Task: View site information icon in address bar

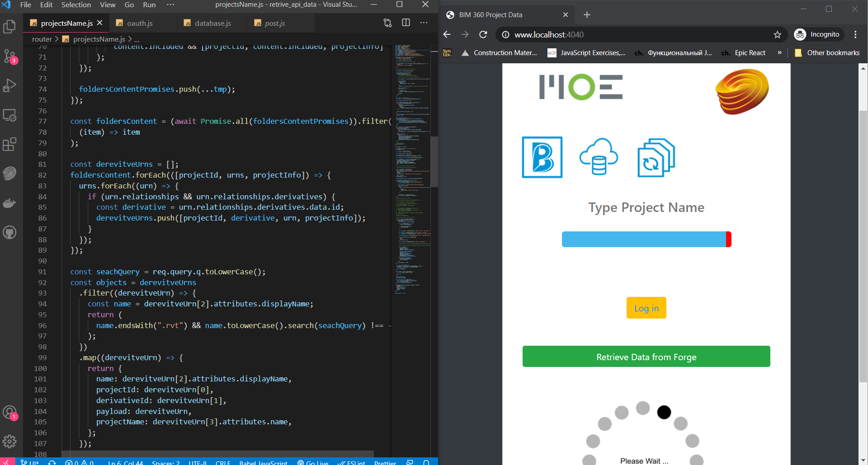Action: pos(505,34)
